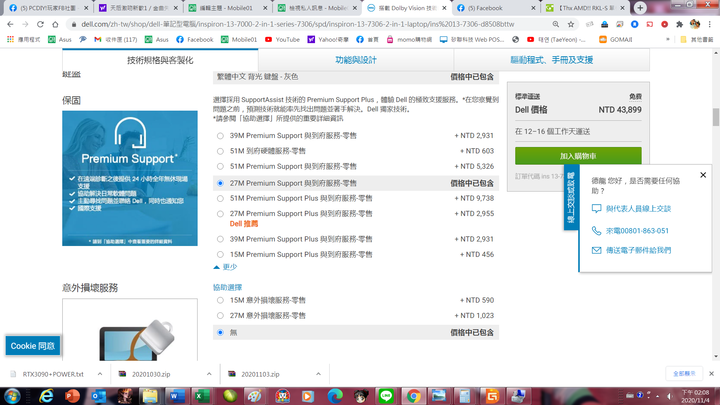Go to the browser home page icon

55,24
